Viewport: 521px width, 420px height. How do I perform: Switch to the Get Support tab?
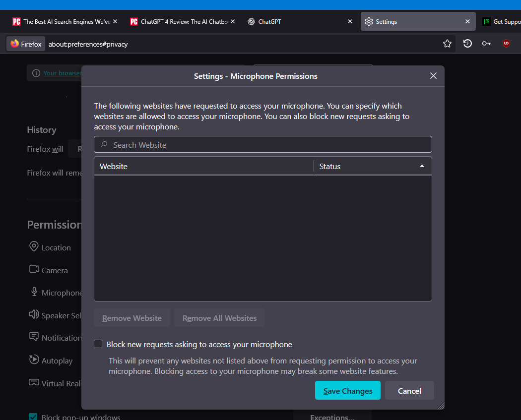point(501,22)
